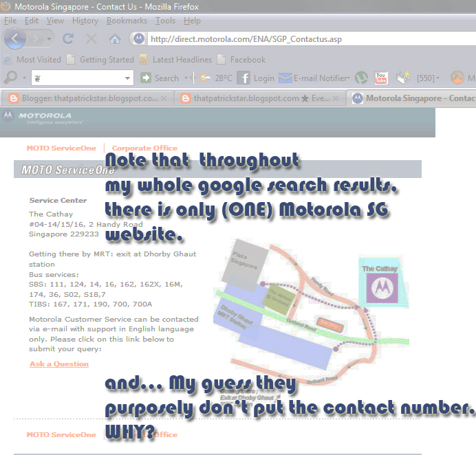Image resolution: width=476 pixels, height=455 pixels.
Task: Open the [550] dropdown arrow
Action: point(437,78)
